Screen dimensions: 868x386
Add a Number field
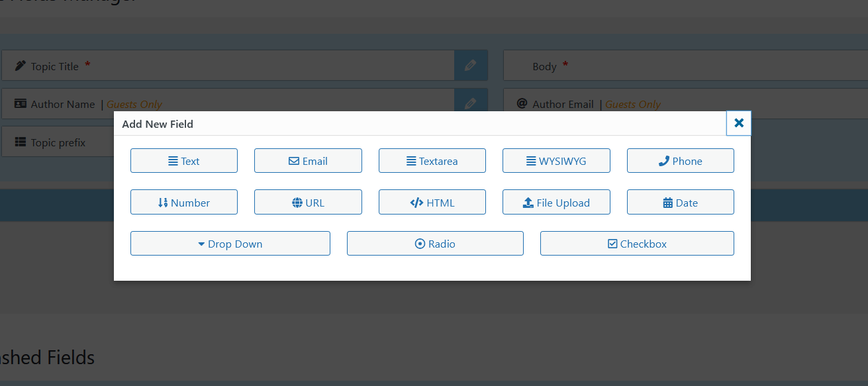184,203
